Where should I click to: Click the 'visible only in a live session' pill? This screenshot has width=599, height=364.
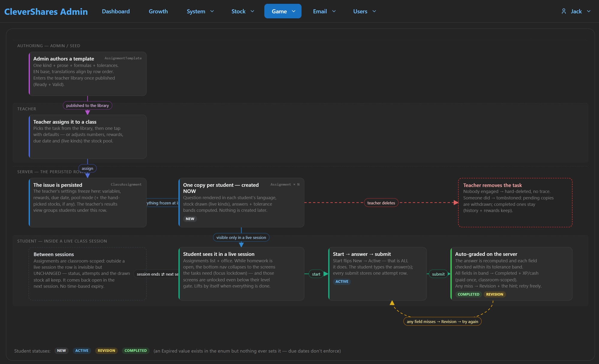pyautogui.click(x=241, y=237)
